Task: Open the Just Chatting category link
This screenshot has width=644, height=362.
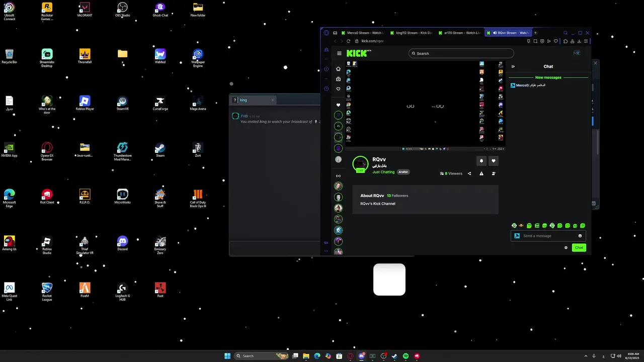Action: coord(383,172)
